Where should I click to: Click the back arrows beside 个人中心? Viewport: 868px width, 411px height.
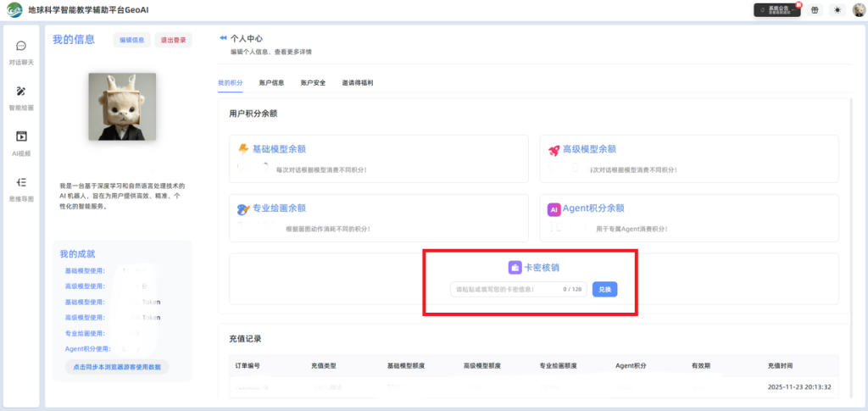point(223,38)
